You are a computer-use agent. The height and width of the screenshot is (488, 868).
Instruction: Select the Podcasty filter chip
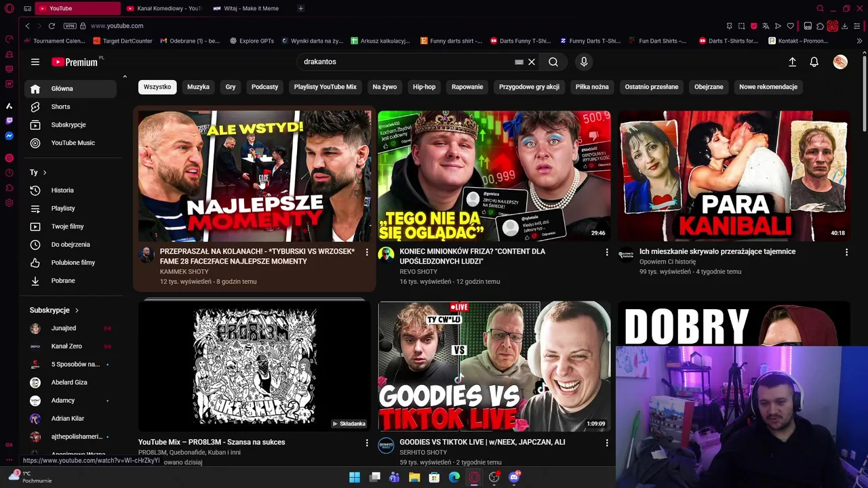coord(264,87)
